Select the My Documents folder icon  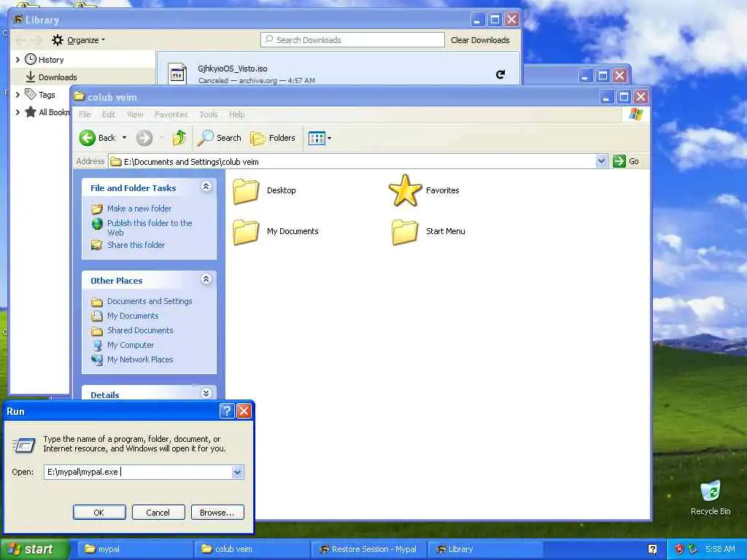point(246,231)
